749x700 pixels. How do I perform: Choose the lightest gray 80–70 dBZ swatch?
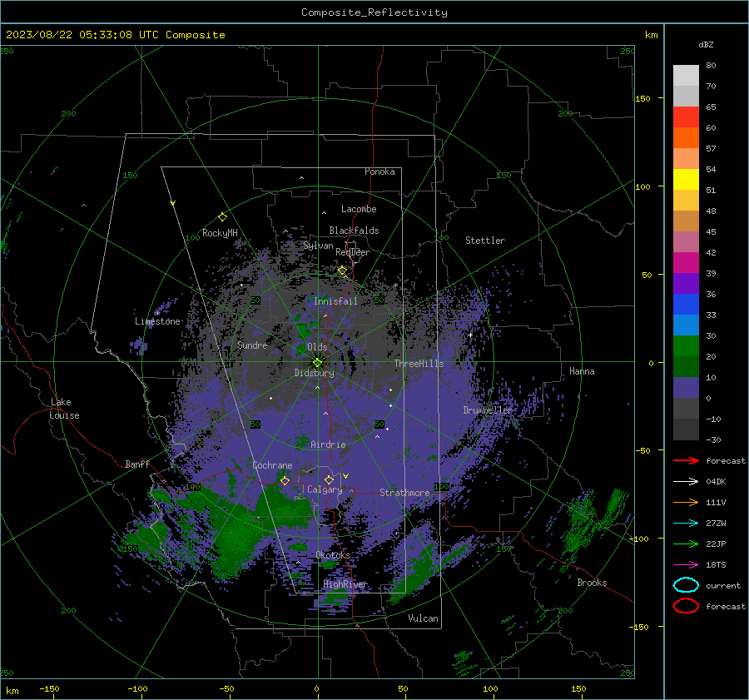686,76
